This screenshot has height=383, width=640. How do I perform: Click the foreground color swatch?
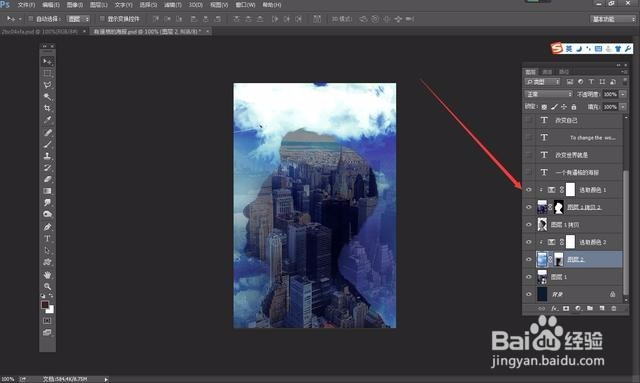(x=45, y=305)
